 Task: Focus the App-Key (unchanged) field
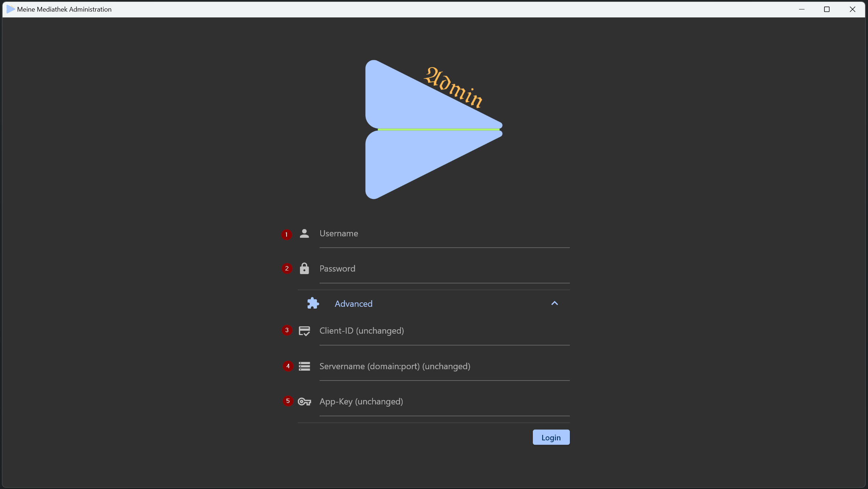click(444, 402)
